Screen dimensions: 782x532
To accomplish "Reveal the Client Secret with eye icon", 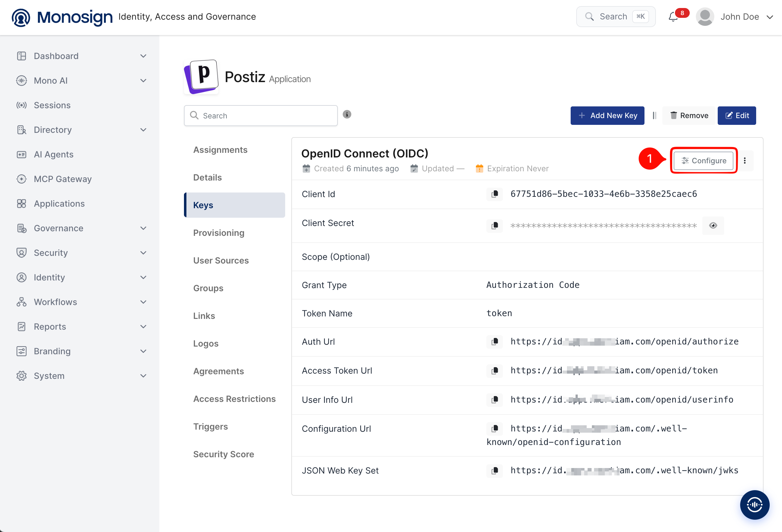I will [713, 225].
